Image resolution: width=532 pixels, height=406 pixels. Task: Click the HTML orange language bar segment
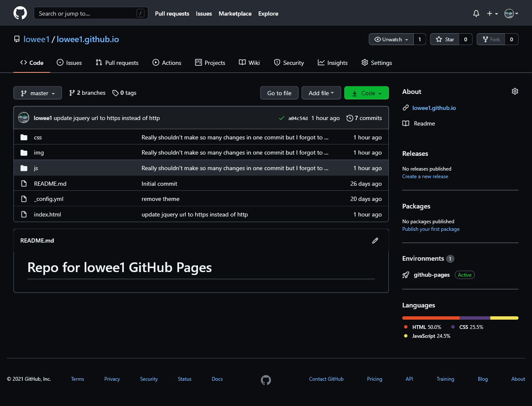point(431,318)
